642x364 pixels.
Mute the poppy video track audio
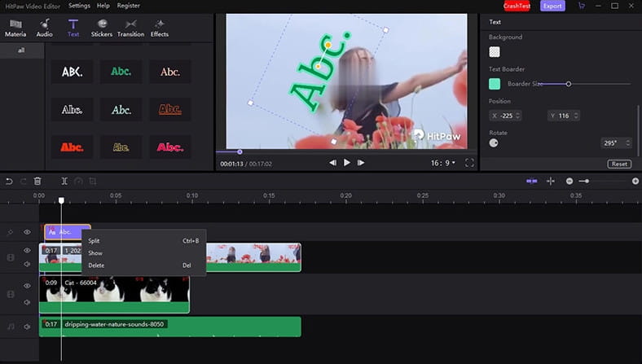pos(27,264)
